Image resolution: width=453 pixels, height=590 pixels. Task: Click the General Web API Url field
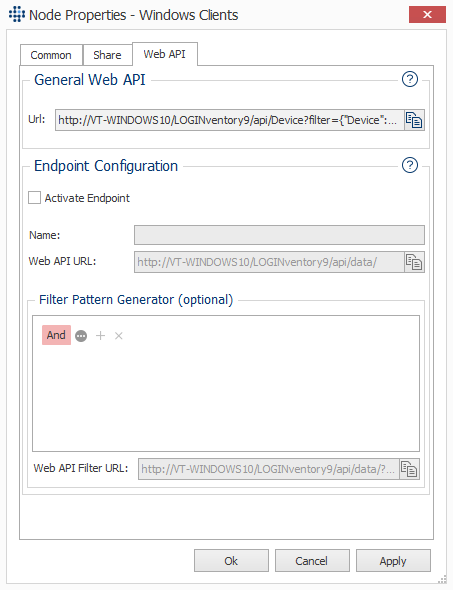230,120
